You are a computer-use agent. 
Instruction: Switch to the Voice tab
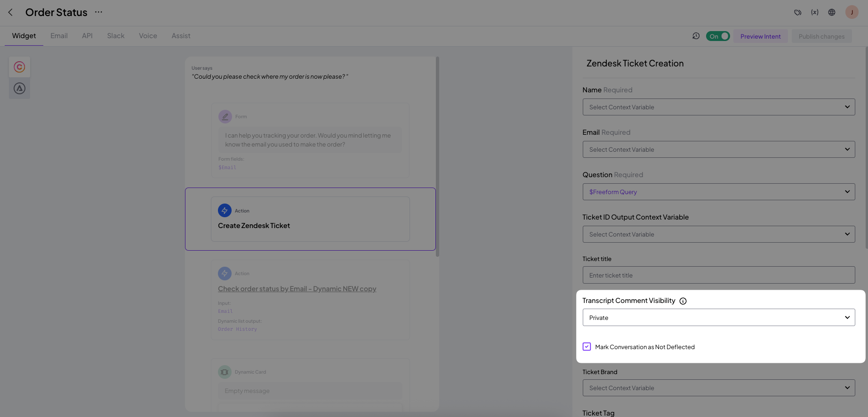[148, 36]
